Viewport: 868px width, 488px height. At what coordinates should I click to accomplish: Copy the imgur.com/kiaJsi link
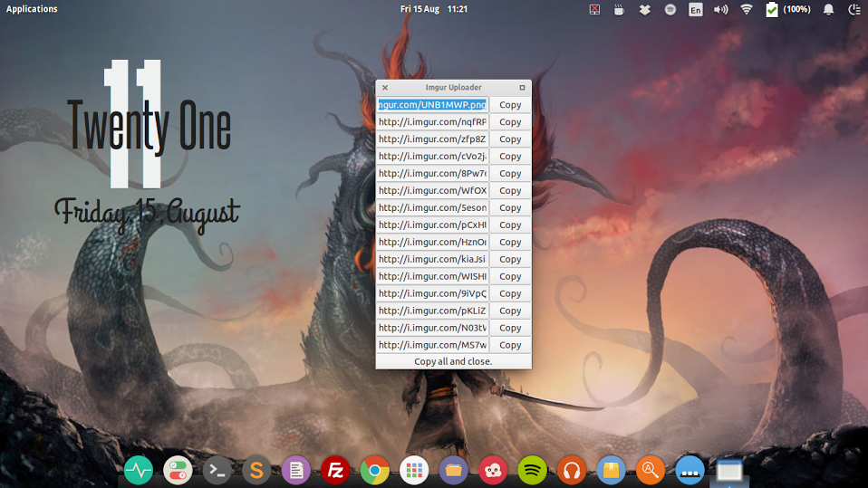(x=510, y=259)
